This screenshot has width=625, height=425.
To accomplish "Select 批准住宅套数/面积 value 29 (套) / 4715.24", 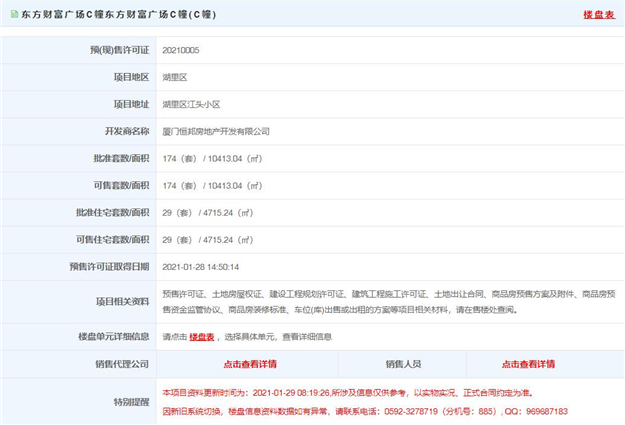I will [x=208, y=213].
